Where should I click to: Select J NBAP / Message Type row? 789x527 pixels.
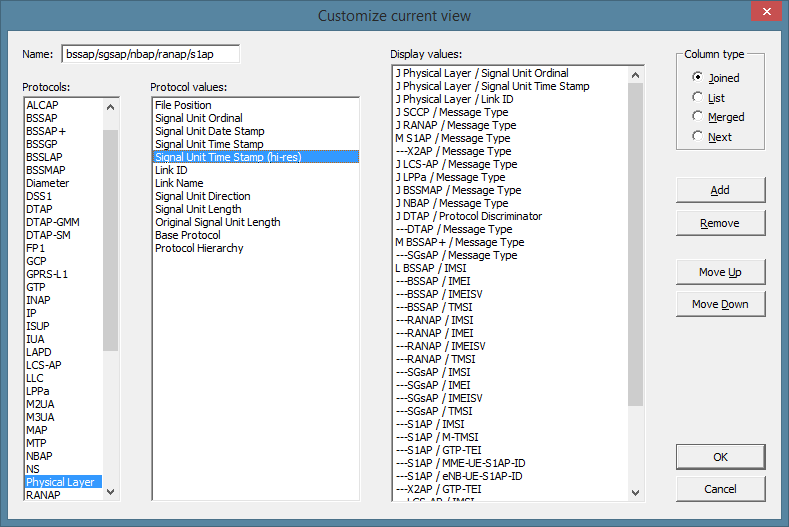click(510, 203)
